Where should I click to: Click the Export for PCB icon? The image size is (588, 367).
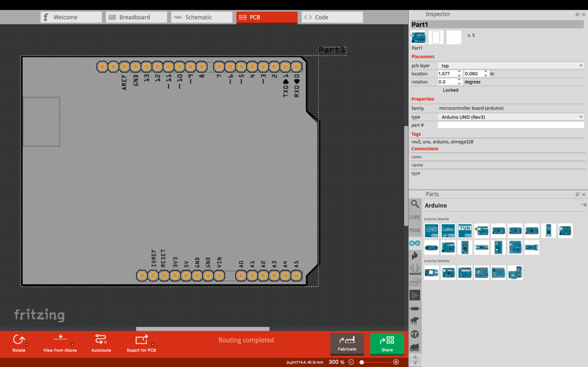tap(141, 340)
